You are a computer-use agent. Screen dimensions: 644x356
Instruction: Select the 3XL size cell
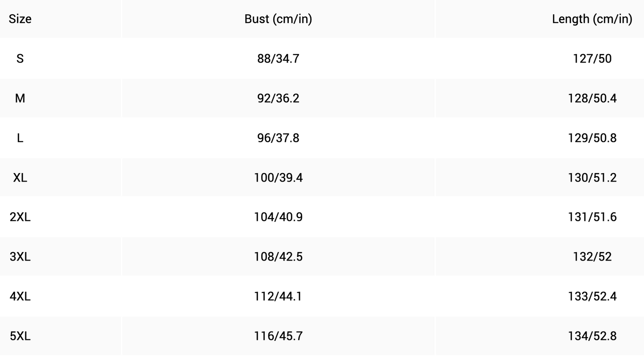[20, 257]
